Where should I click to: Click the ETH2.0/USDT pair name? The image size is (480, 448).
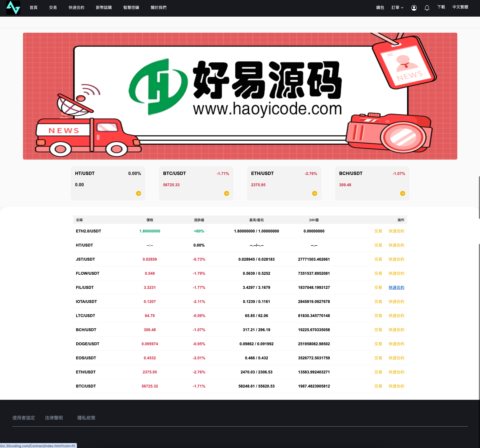(88, 231)
